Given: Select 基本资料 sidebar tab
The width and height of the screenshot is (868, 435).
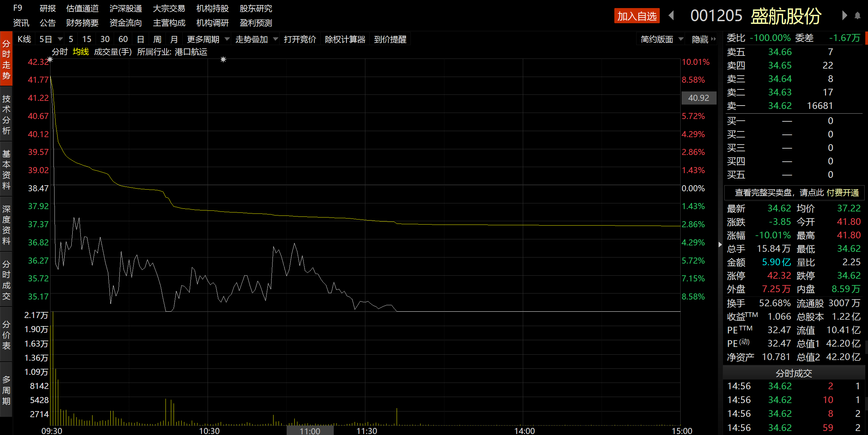Looking at the screenshot, I should click(6, 169).
